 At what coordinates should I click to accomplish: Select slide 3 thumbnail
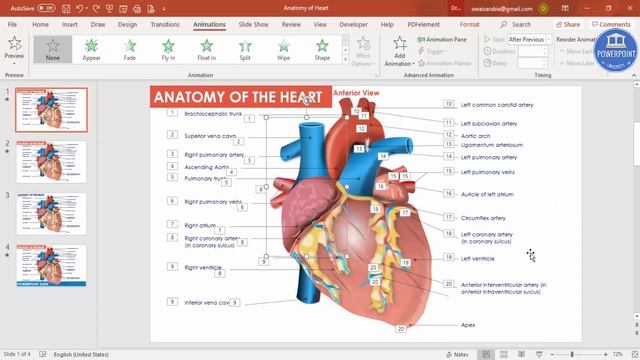click(51, 213)
